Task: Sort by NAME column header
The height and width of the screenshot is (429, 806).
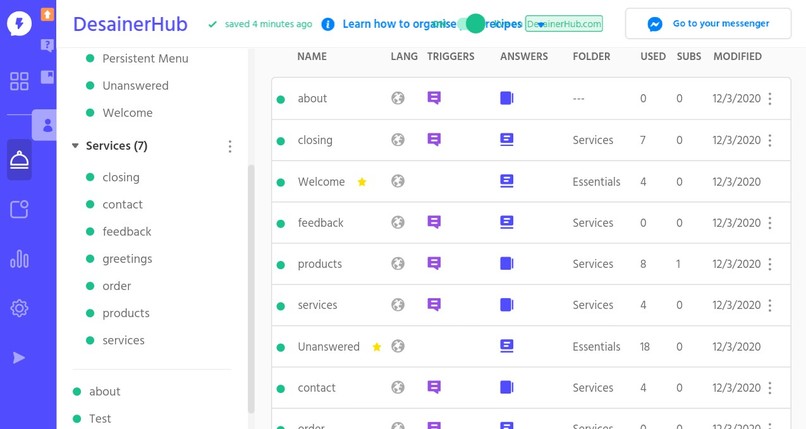Action: click(x=312, y=57)
